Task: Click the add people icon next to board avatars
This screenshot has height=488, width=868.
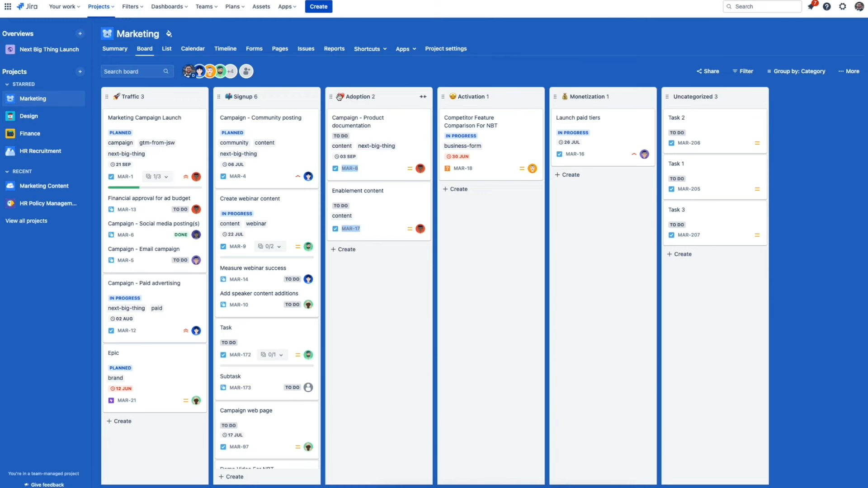Action: (x=246, y=71)
